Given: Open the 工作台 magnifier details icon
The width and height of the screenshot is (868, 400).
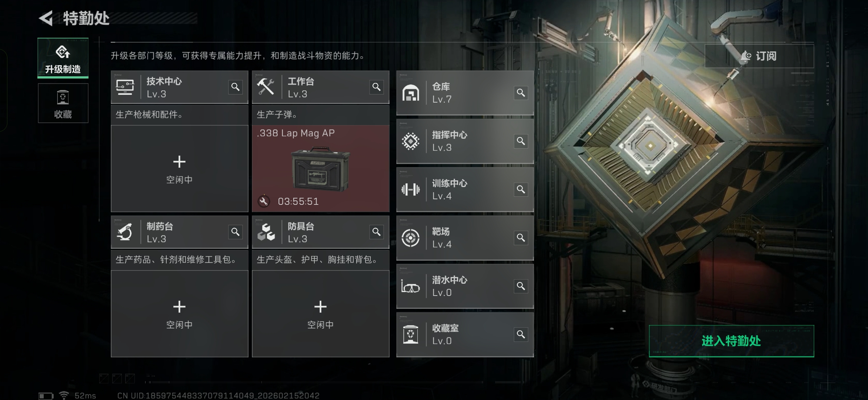Looking at the screenshot, I should 376,87.
